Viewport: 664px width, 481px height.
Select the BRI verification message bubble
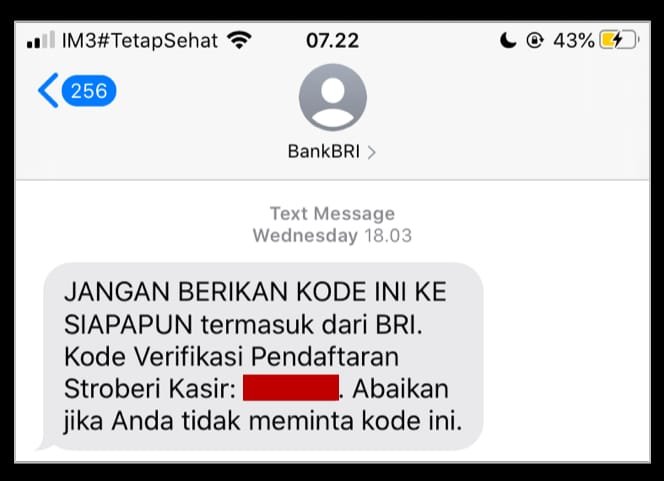[263, 356]
